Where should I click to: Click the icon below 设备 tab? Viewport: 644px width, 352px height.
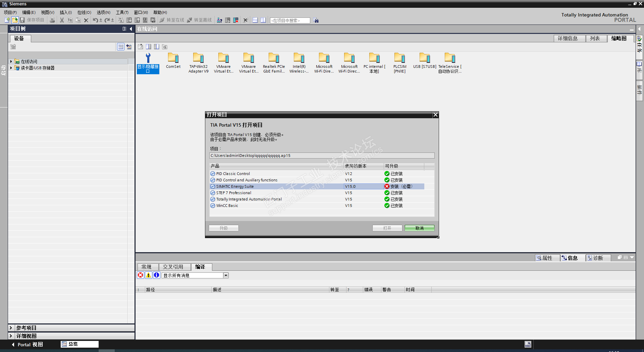13,47
